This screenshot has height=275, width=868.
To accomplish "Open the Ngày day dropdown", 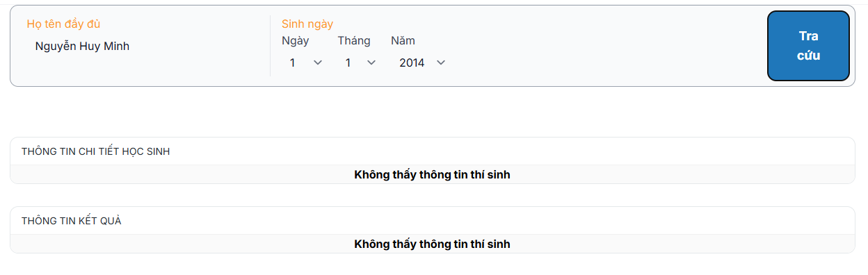I will (306, 62).
